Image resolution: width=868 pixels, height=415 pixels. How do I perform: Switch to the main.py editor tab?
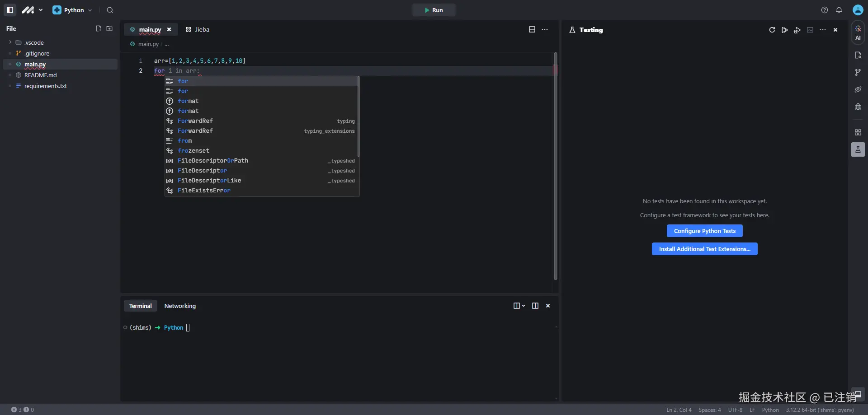149,29
